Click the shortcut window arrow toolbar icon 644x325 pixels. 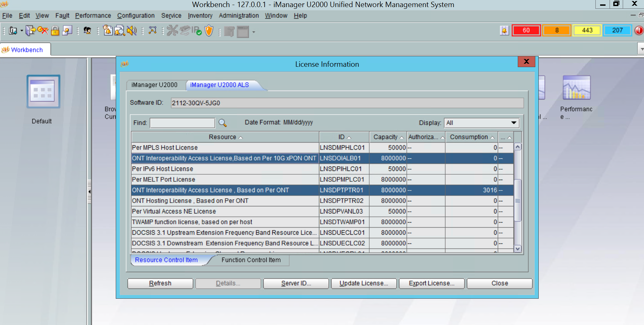tap(67, 31)
